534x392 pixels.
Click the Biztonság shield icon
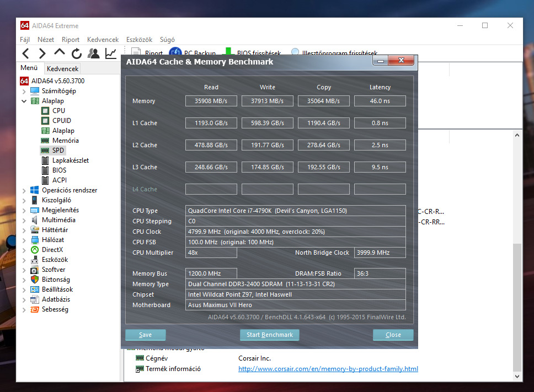34,280
